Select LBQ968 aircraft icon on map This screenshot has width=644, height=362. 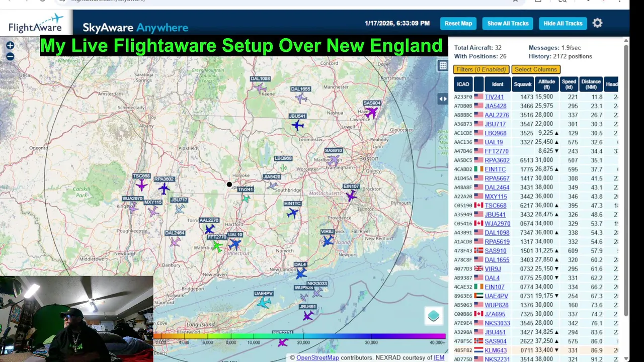coord(283,167)
